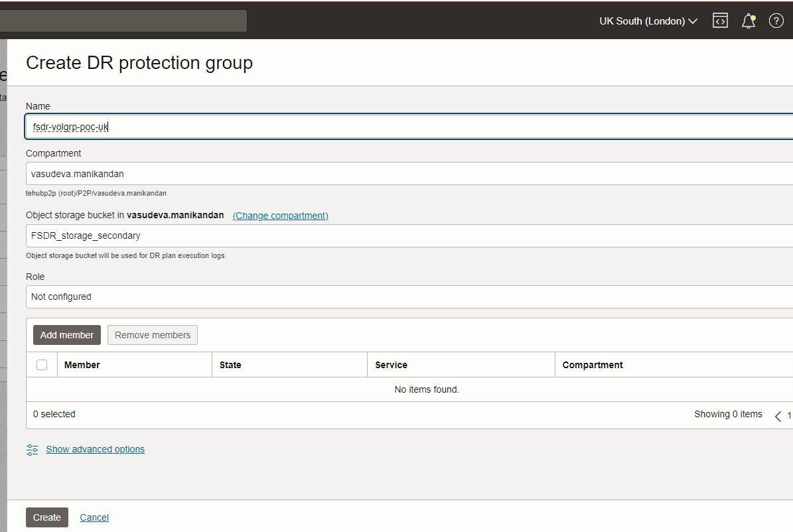Click the advanced options sliders icon
This screenshot has height=532, width=793.
coord(33,450)
